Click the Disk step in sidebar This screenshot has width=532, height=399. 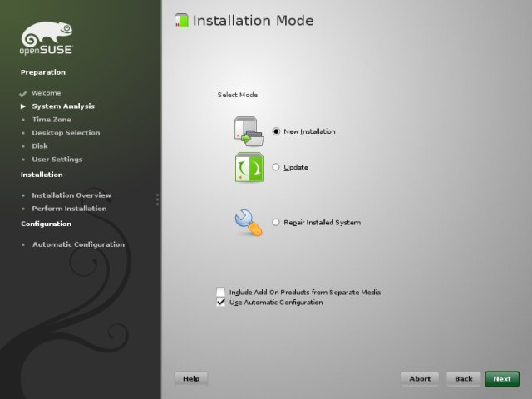pos(40,146)
